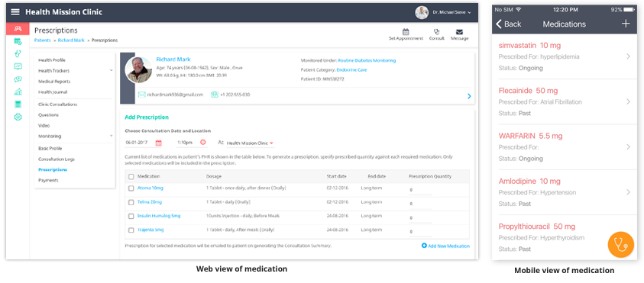Open Basic Profile in the patient menu
This screenshot has width=644, height=283.
pos(50,149)
